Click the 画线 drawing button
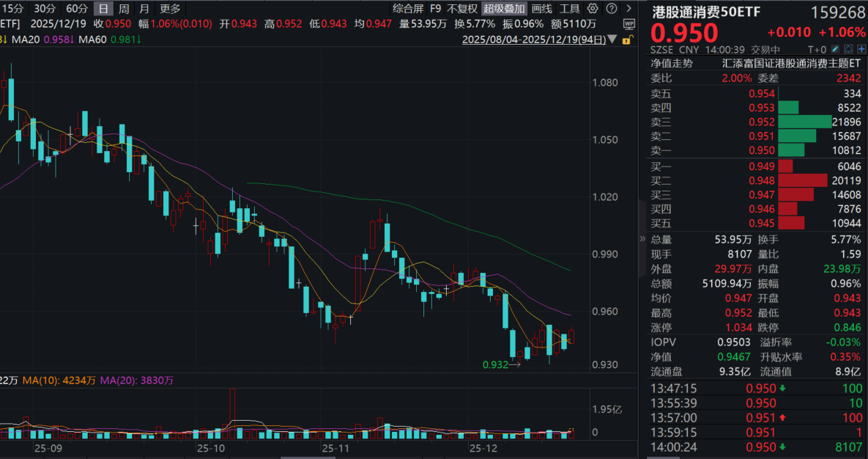 [x=541, y=9]
